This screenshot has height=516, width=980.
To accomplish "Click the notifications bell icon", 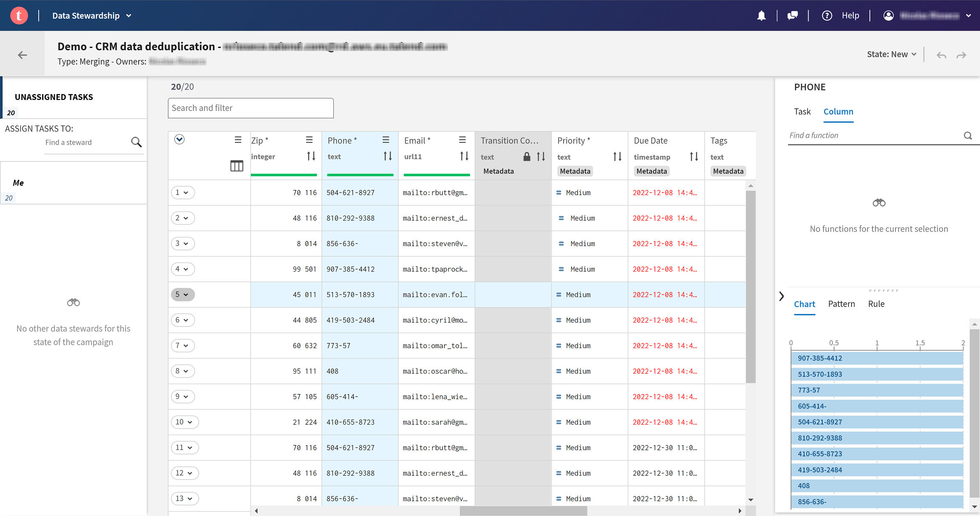I will point(761,16).
